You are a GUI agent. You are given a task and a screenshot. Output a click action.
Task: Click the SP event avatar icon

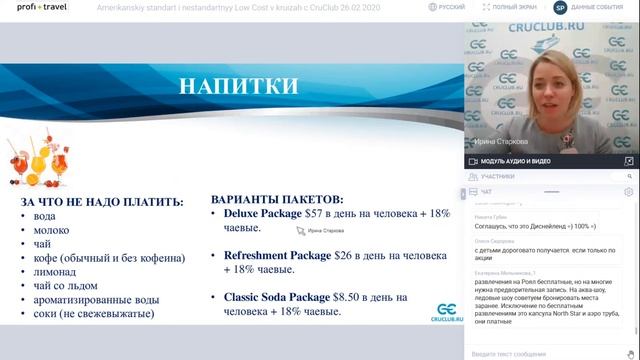click(560, 7)
